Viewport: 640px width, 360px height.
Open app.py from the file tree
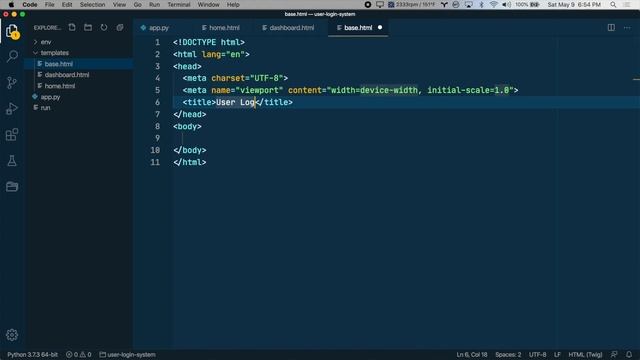point(50,97)
